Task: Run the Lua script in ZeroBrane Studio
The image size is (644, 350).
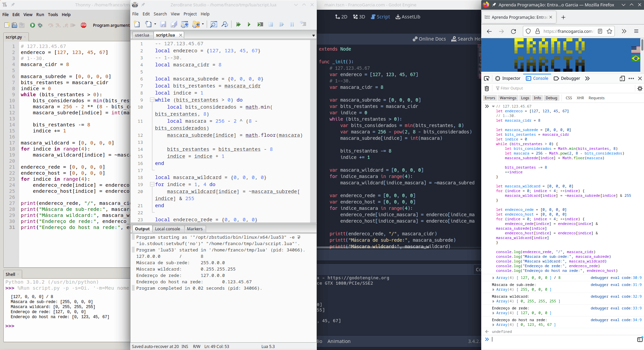Action: (249, 24)
